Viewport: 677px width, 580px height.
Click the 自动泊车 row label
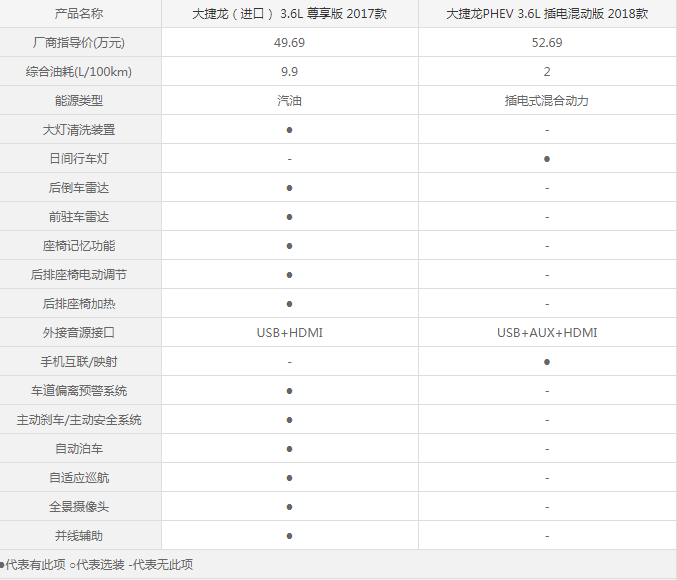[79, 449]
